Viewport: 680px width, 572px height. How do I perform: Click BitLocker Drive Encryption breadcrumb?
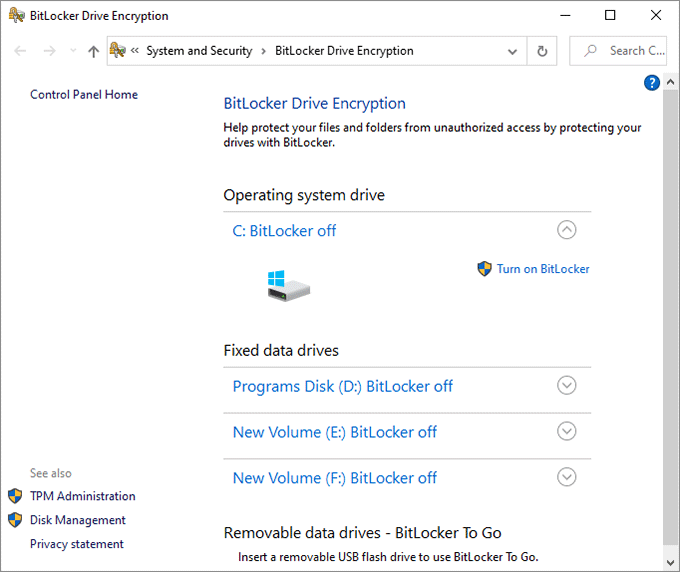tap(344, 51)
